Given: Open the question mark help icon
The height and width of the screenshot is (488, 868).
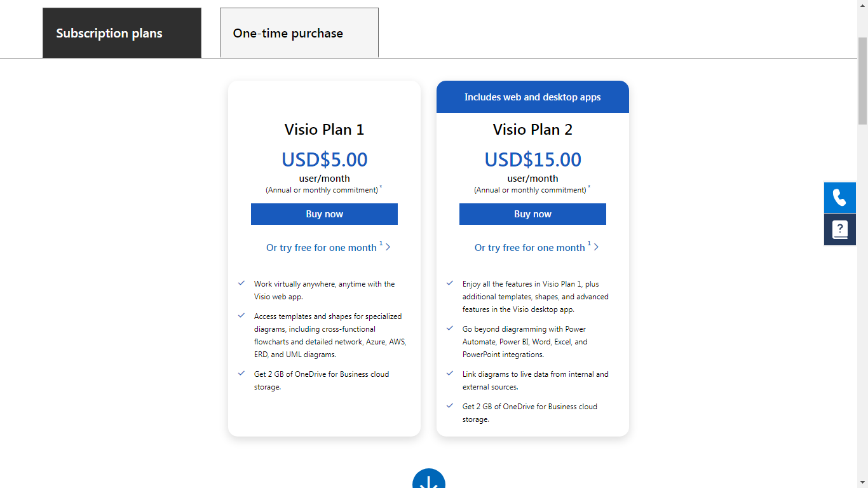Looking at the screenshot, I should [840, 229].
